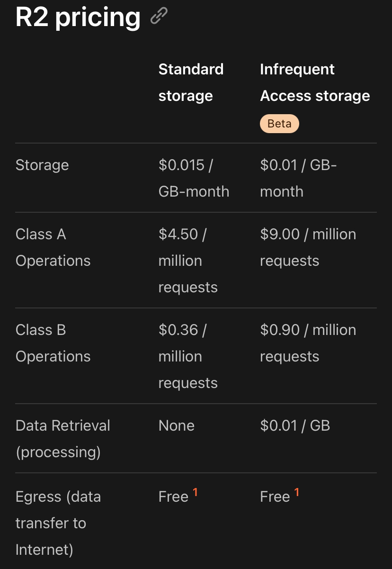Select the Infrequent Access storage column header
This screenshot has width=392, height=569.
click(314, 82)
